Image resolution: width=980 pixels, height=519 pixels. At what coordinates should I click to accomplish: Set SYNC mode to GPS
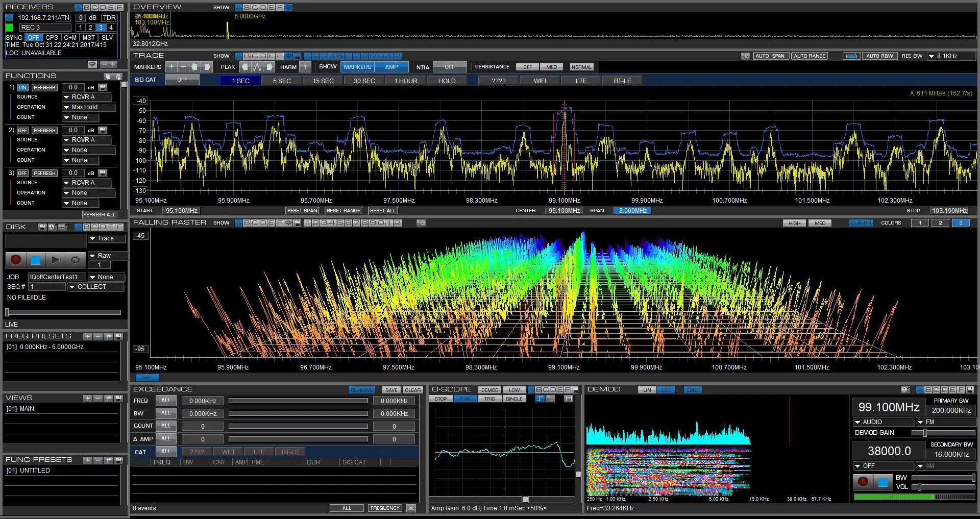(52, 38)
